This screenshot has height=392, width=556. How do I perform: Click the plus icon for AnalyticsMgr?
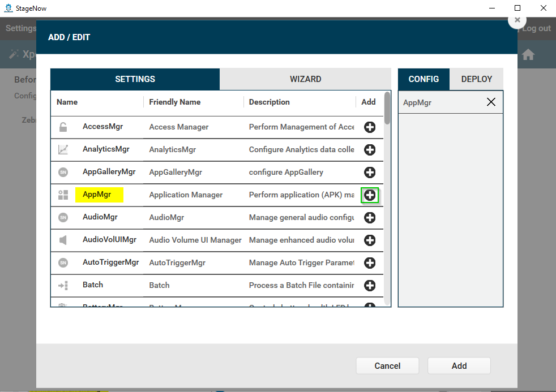(x=370, y=150)
